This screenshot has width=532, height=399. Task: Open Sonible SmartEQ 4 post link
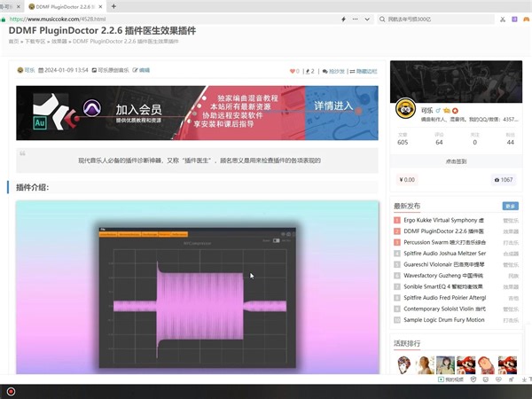443,286
